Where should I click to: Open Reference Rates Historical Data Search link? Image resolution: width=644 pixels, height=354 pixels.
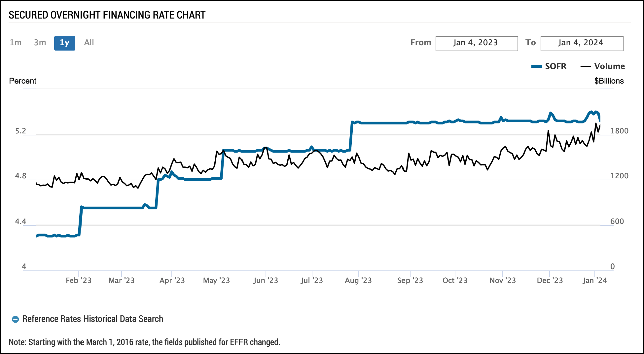click(93, 319)
